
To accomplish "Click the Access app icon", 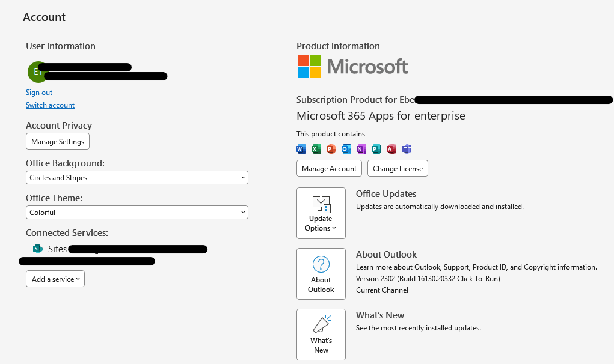I will pyautogui.click(x=391, y=149).
